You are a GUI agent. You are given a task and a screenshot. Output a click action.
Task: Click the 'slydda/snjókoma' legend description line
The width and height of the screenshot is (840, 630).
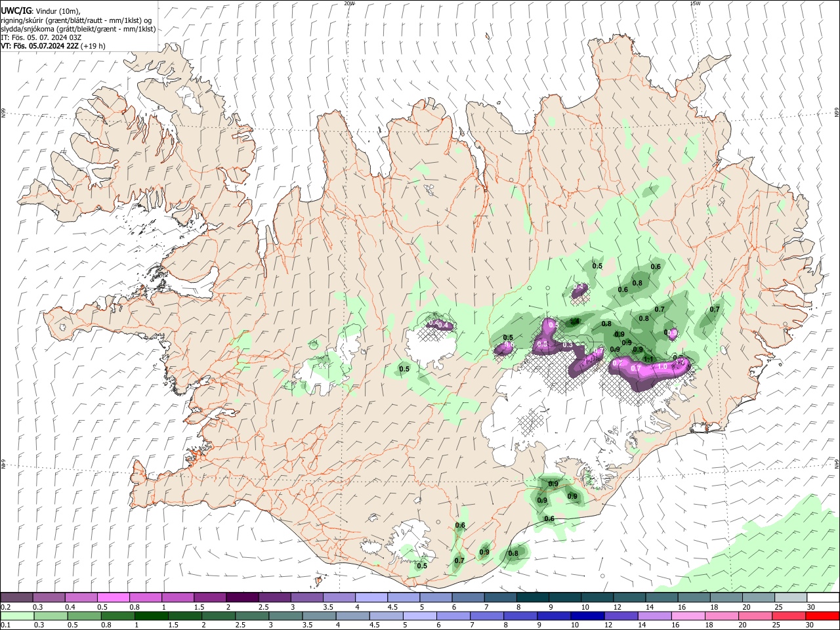79,29
